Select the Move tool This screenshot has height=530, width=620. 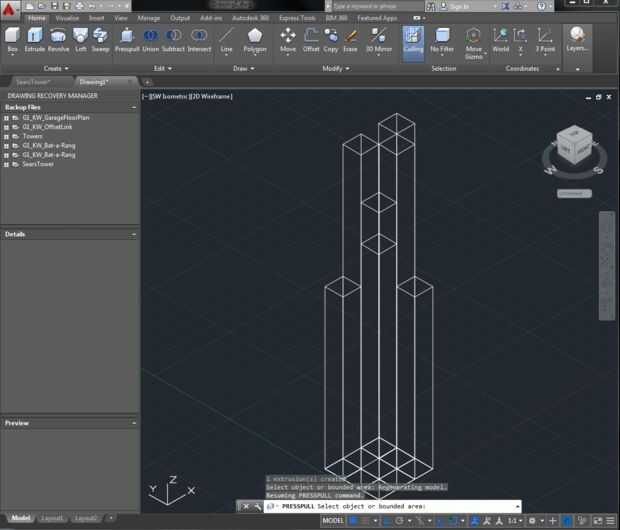[288, 41]
